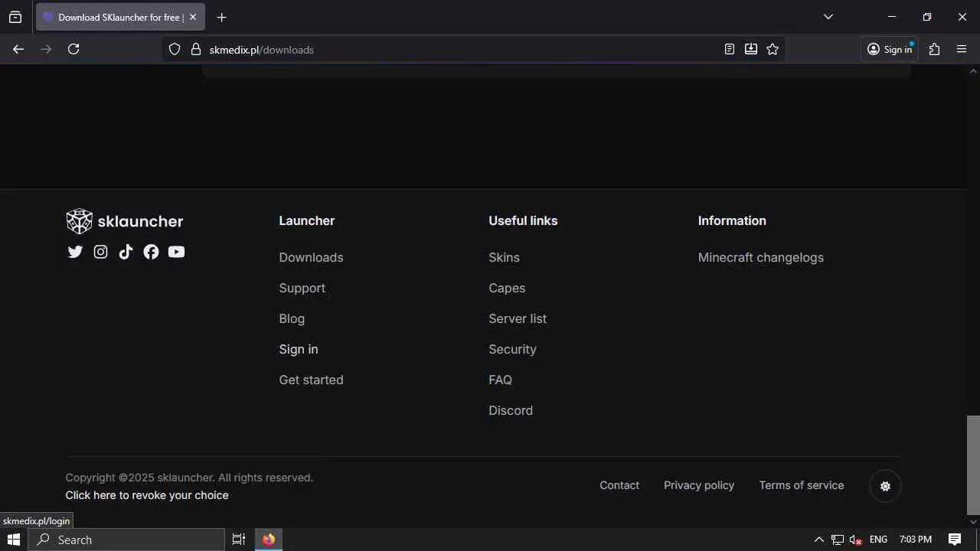980x551 pixels.
Task: List all open tabs dropdown
Action: [828, 17]
